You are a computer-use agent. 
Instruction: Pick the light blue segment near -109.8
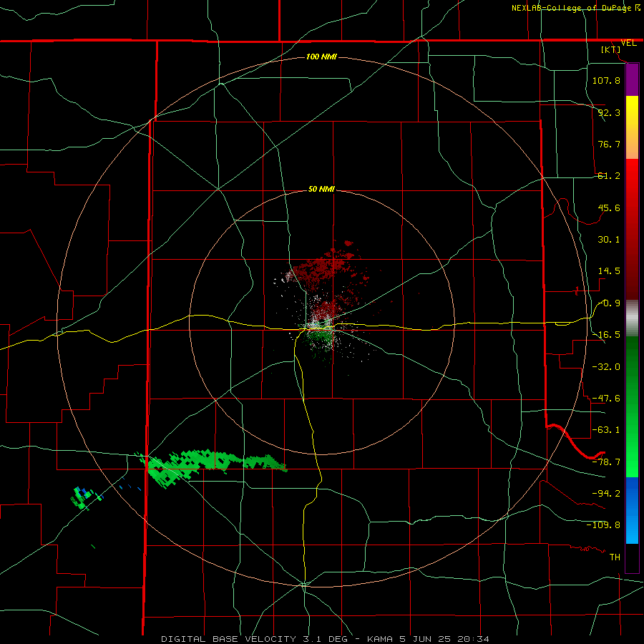click(632, 530)
